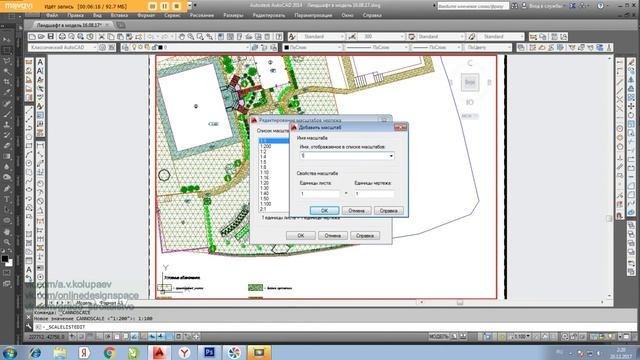This screenshot has width=640, height=360.
Task: Select the Line draw tool in left toolbar
Action: click(29, 110)
